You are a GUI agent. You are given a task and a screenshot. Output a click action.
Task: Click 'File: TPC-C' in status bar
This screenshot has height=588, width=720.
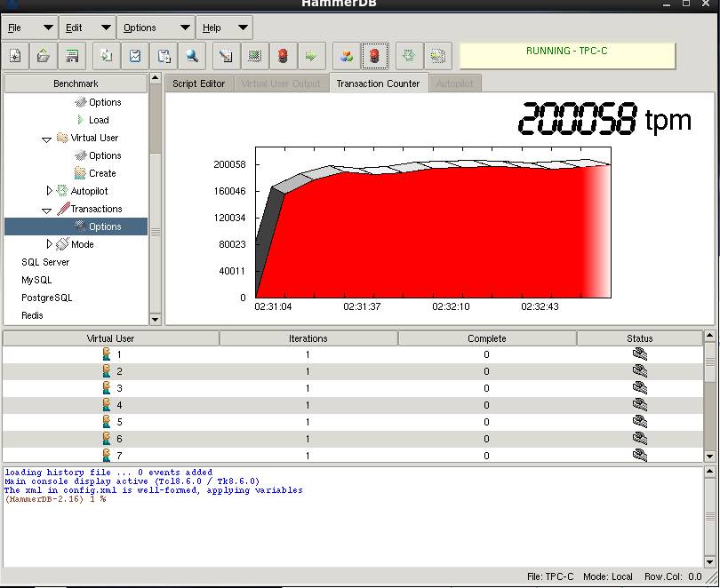(x=550, y=576)
